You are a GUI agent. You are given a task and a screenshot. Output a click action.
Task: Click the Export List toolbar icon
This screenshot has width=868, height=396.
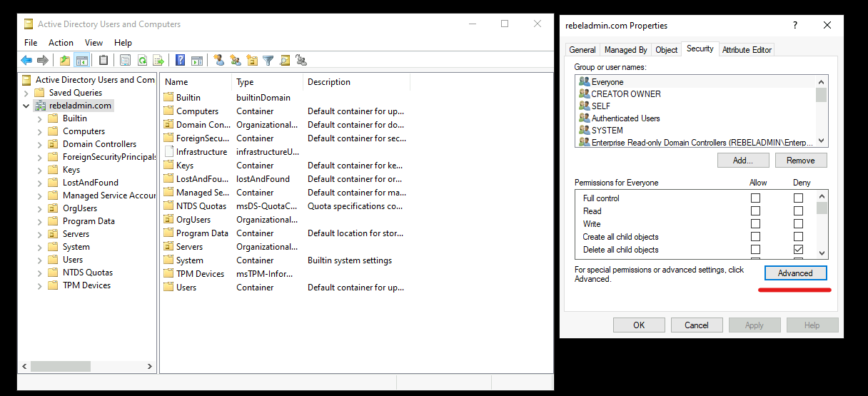point(158,61)
